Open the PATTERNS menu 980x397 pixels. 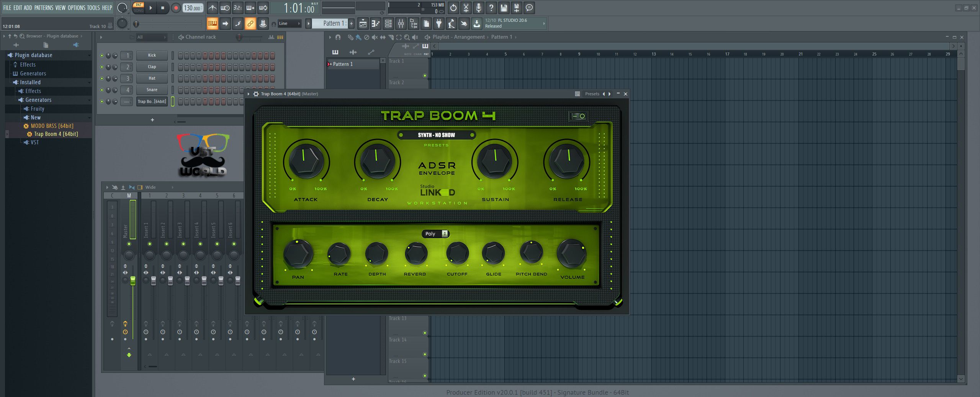[x=44, y=8]
